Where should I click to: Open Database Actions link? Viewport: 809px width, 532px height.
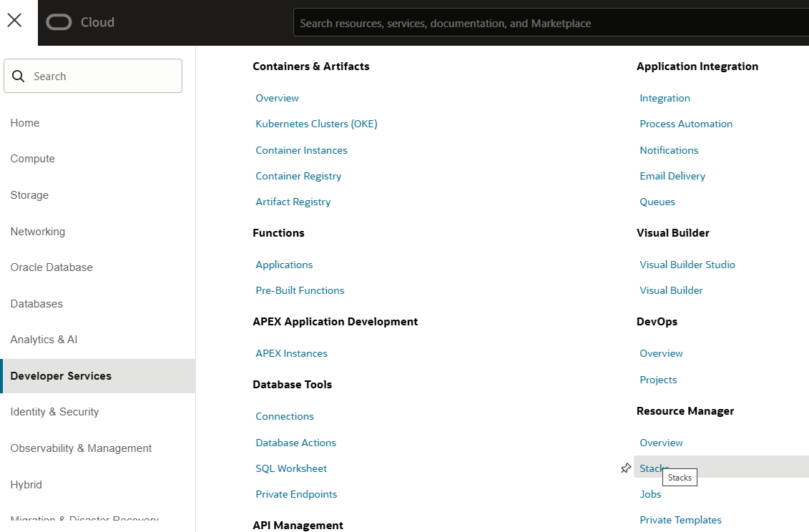coord(295,443)
